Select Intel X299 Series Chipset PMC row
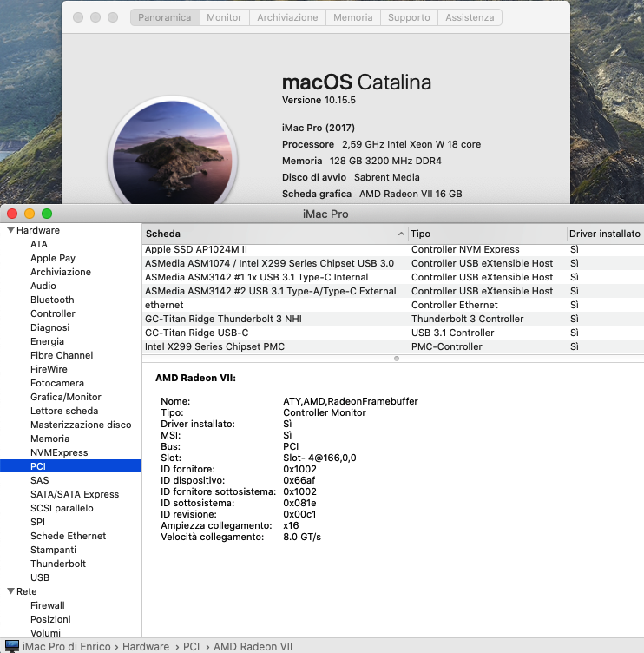 point(393,346)
